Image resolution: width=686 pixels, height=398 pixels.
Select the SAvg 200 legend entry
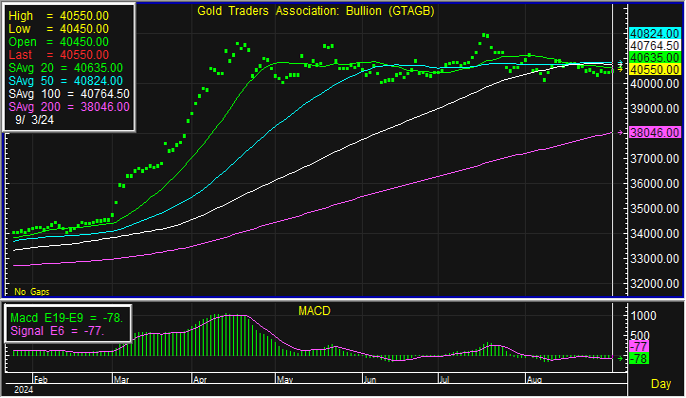pyautogui.click(x=69, y=107)
